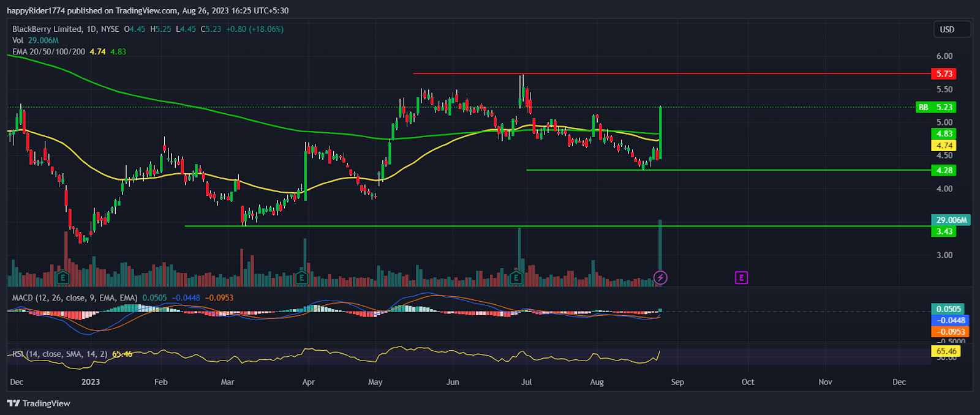Click the yellow 4.74 price axis tag
Image resolution: width=980 pixels, height=415 pixels.
944,146
